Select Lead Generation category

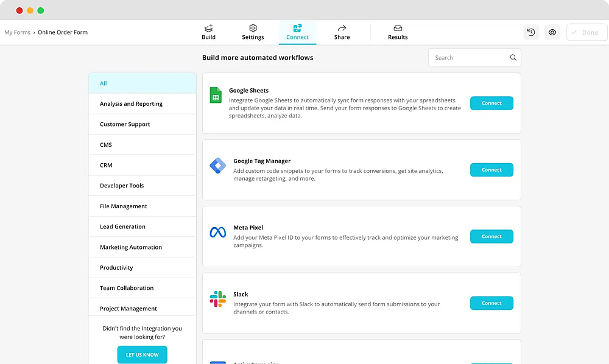(142, 226)
